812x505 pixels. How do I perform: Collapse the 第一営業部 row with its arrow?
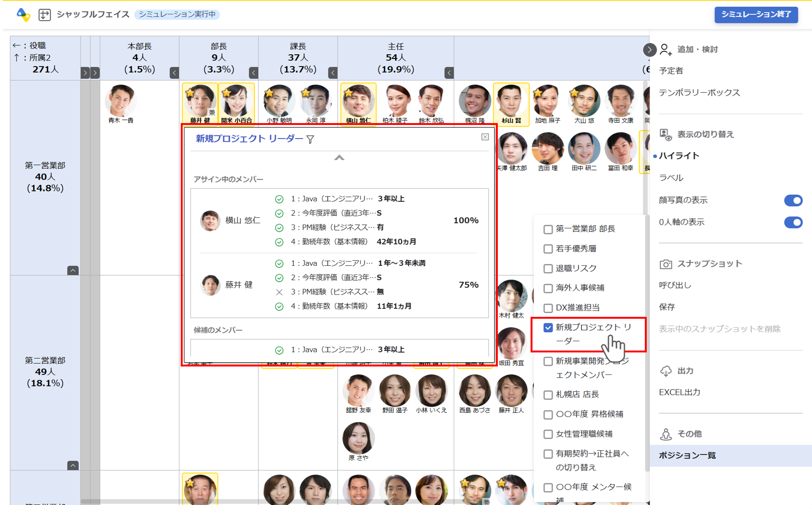(73, 271)
